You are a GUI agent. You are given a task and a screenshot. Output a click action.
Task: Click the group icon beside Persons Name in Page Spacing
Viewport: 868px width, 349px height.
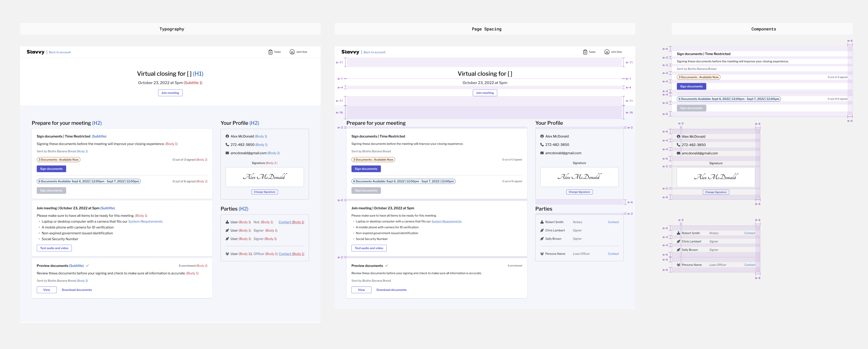pos(542,254)
